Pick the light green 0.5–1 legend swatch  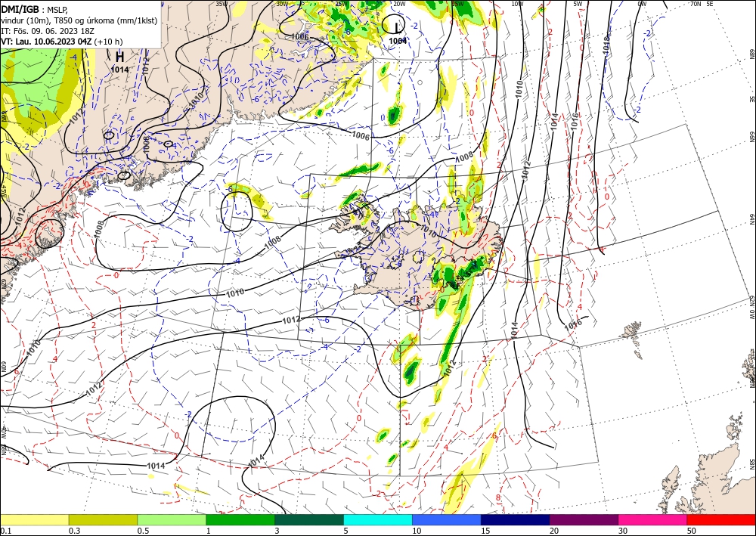pos(172,519)
